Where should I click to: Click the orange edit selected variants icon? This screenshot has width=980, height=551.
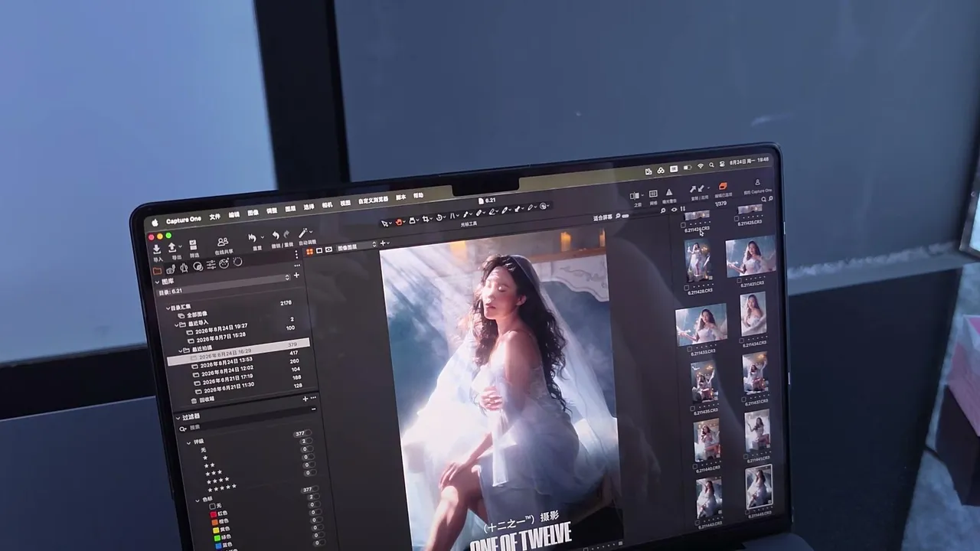pos(723,186)
